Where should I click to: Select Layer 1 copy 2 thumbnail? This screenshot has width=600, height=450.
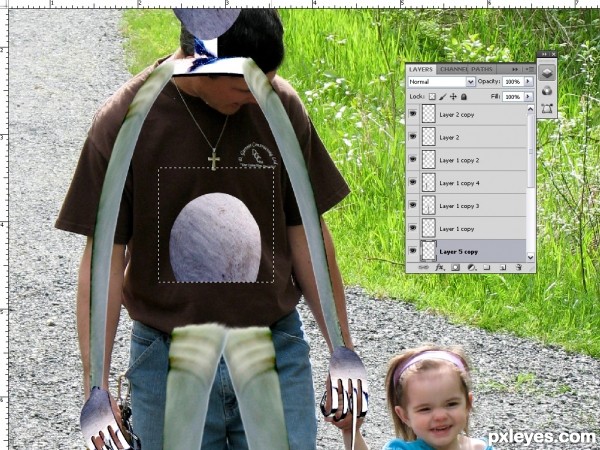(429, 160)
